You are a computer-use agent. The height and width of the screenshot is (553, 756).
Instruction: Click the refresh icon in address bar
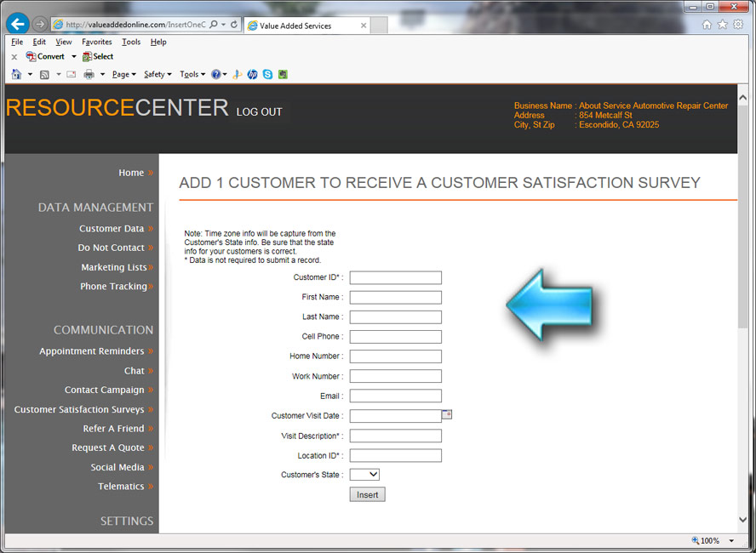coord(234,26)
